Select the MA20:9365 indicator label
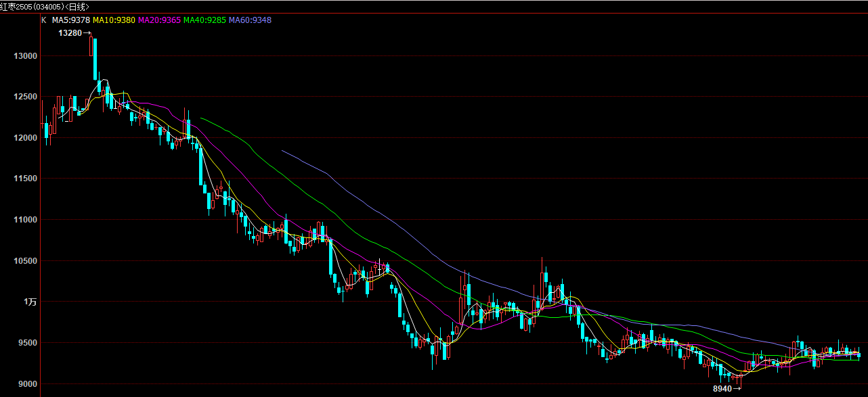Viewport: 868px width, 397px height. [159, 20]
